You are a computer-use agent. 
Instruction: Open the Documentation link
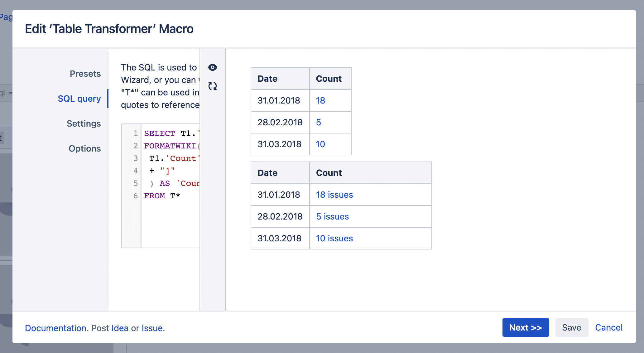point(55,328)
